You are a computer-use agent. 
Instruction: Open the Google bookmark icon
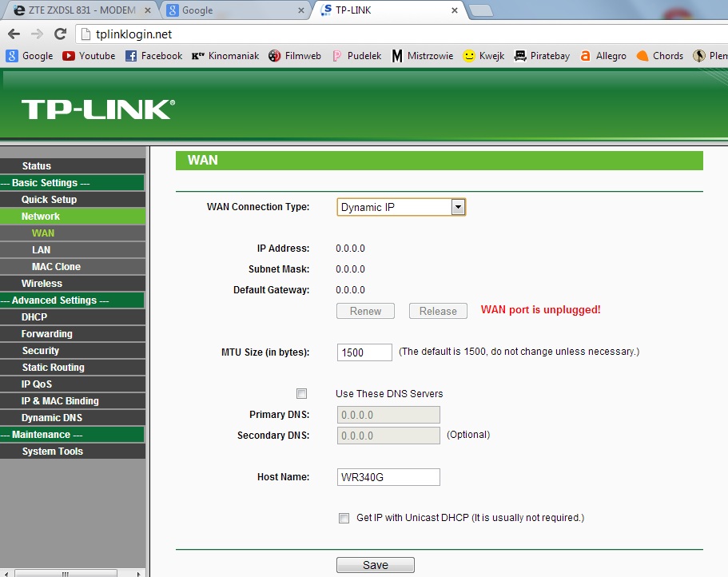12,56
